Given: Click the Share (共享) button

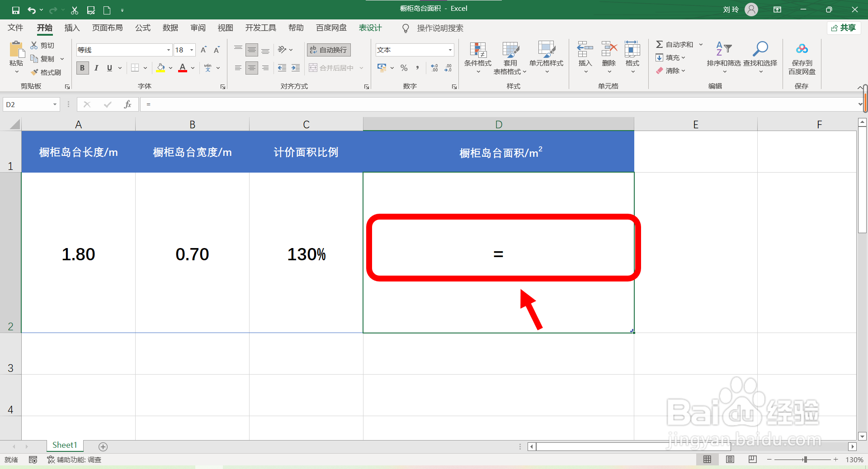Looking at the screenshot, I should [x=844, y=28].
